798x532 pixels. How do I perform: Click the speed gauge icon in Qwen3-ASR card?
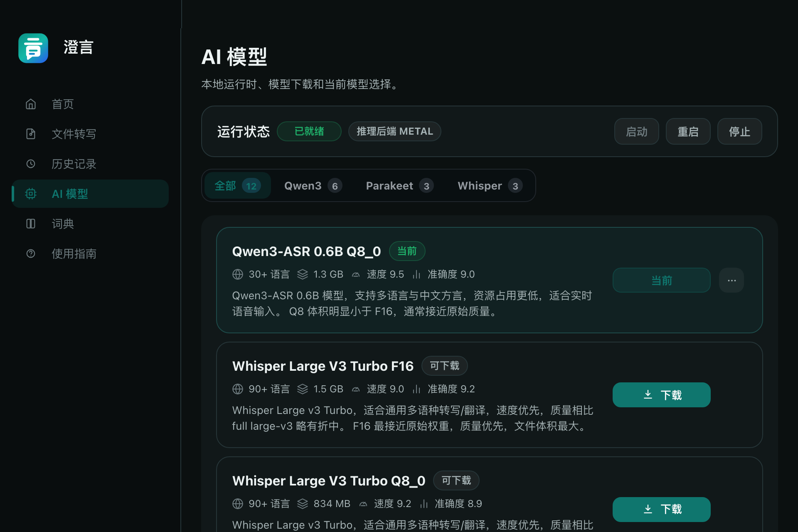356,275
